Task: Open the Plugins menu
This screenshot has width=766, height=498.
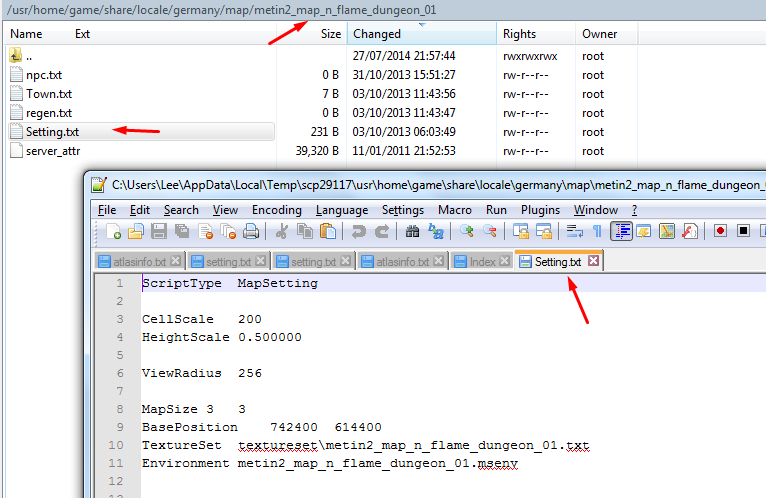Action: point(540,210)
